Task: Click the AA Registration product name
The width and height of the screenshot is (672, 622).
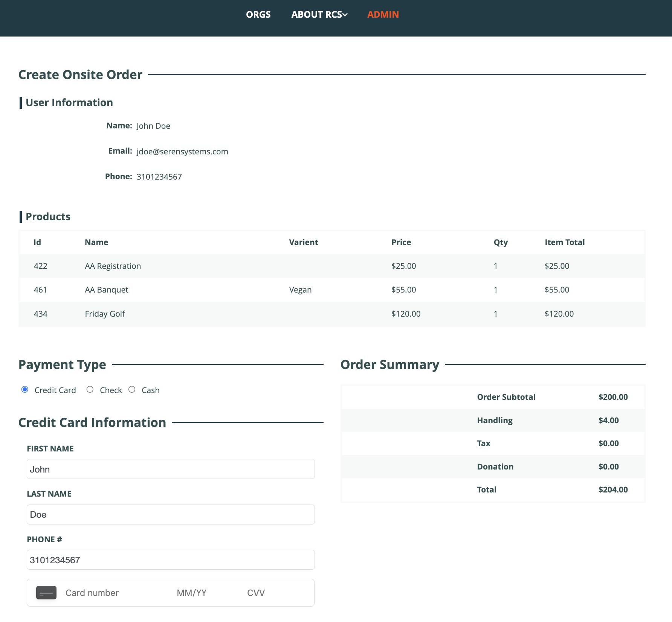Action: (x=113, y=266)
